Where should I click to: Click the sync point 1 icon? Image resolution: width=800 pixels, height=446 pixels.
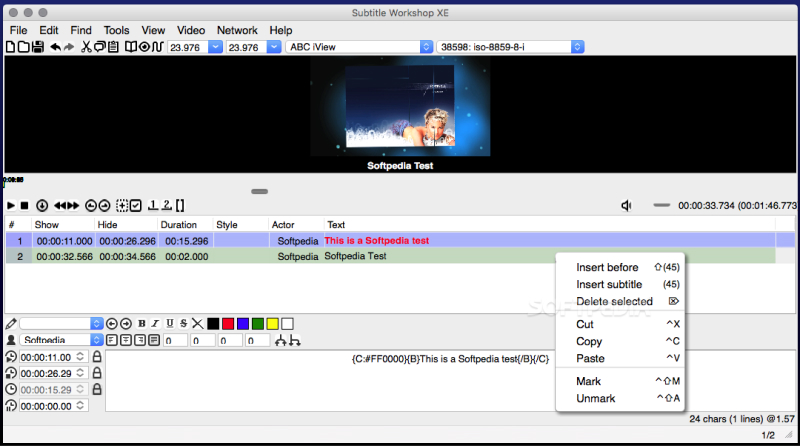[153, 205]
